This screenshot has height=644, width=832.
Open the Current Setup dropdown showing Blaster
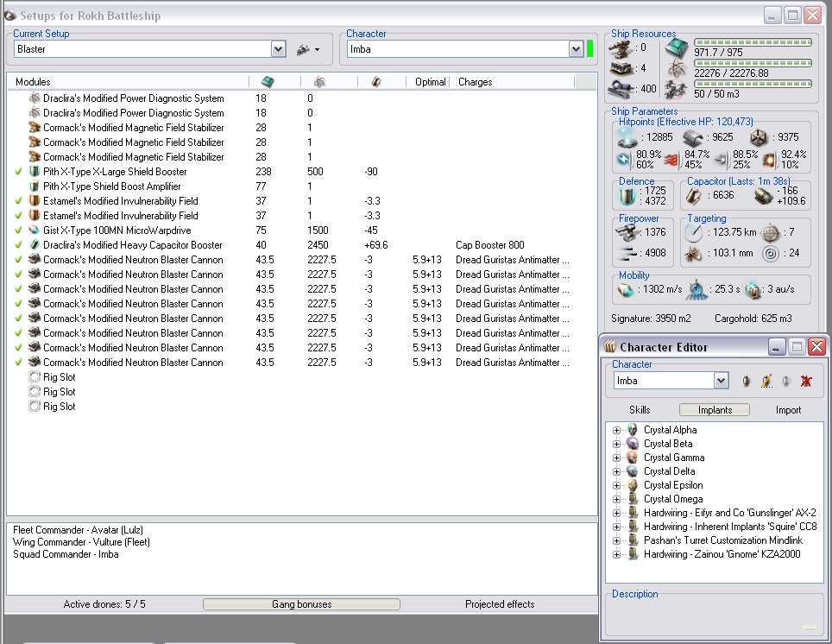[278, 49]
